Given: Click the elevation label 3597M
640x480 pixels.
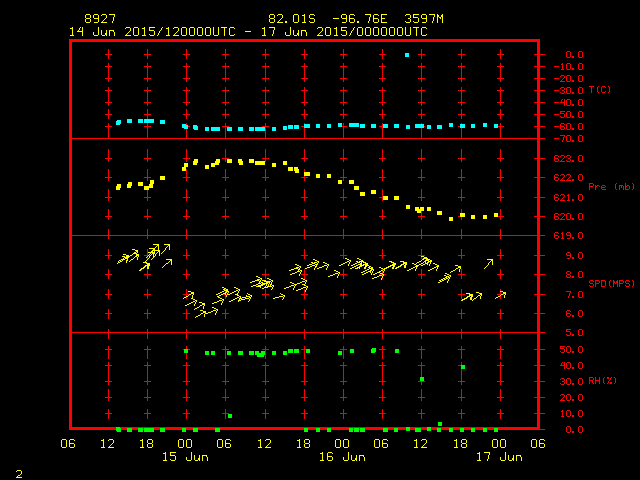Looking at the screenshot, I should (x=424, y=19).
